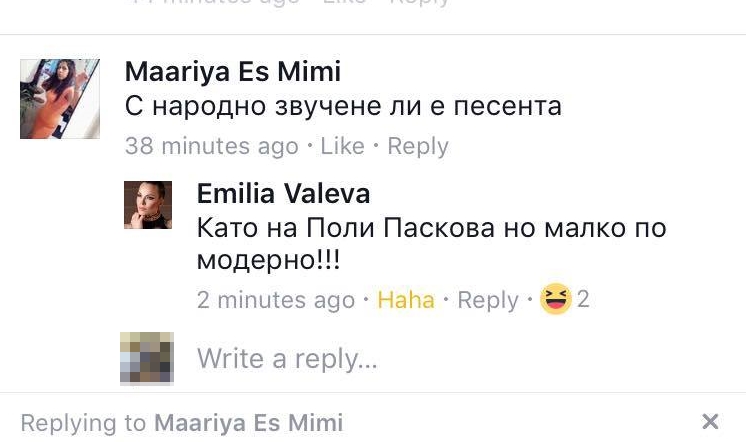746x442 pixels.
Task: Reply to Maariya's comment about the song
Action: pos(418,146)
